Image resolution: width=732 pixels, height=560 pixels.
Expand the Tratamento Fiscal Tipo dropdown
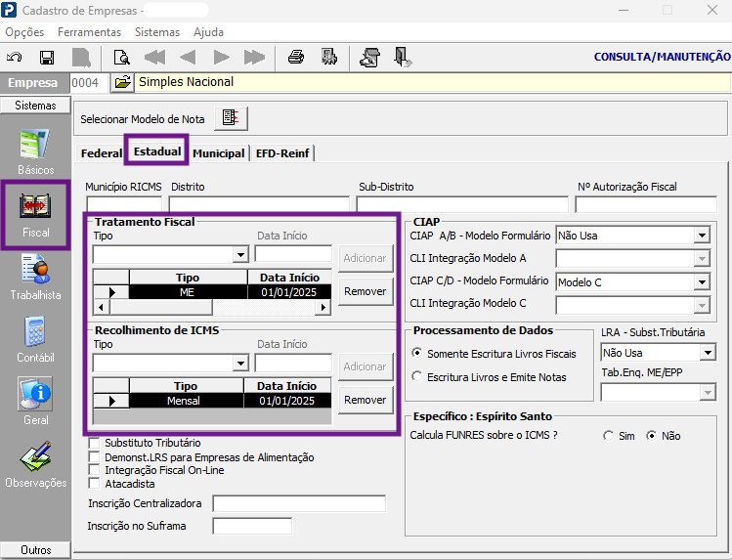240,255
